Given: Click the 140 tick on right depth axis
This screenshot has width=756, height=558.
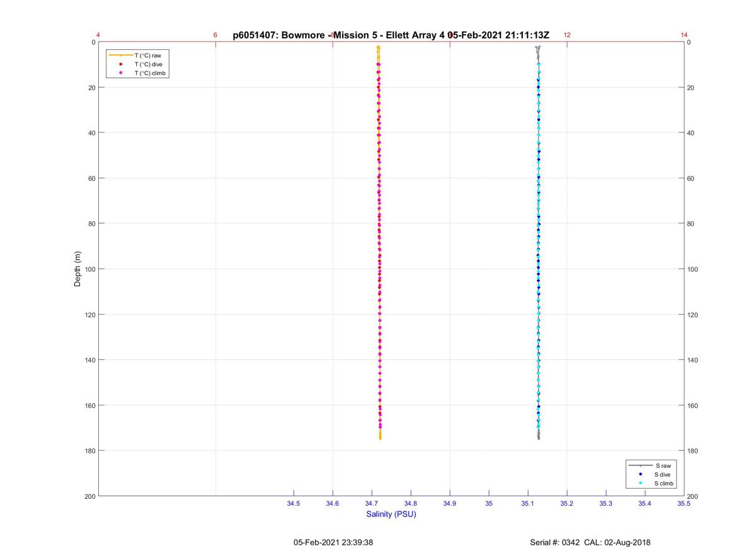Looking at the screenshot, I should 693,360.
